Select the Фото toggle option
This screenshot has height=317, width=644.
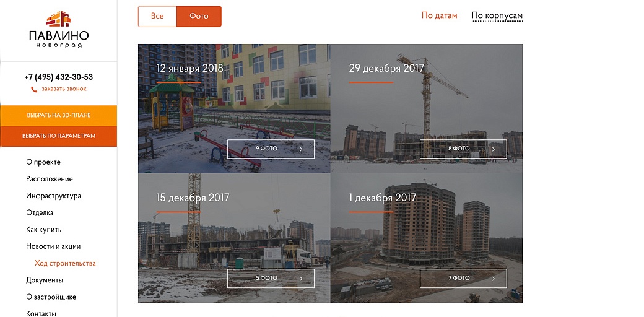[x=199, y=17]
